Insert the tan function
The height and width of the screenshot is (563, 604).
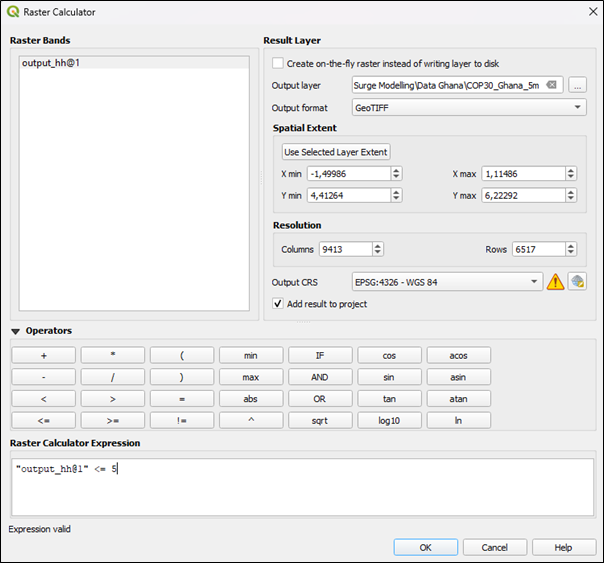point(389,399)
